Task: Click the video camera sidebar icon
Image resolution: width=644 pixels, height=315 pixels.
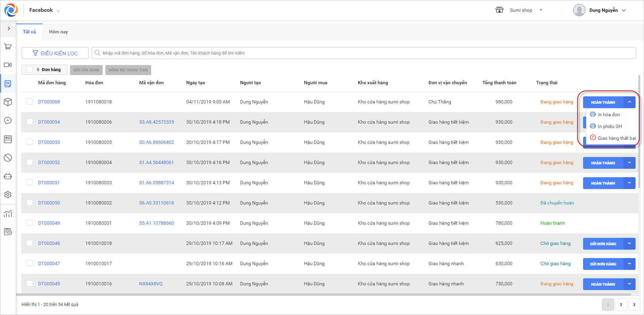Action: pyautogui.click(x=8, y=65)
